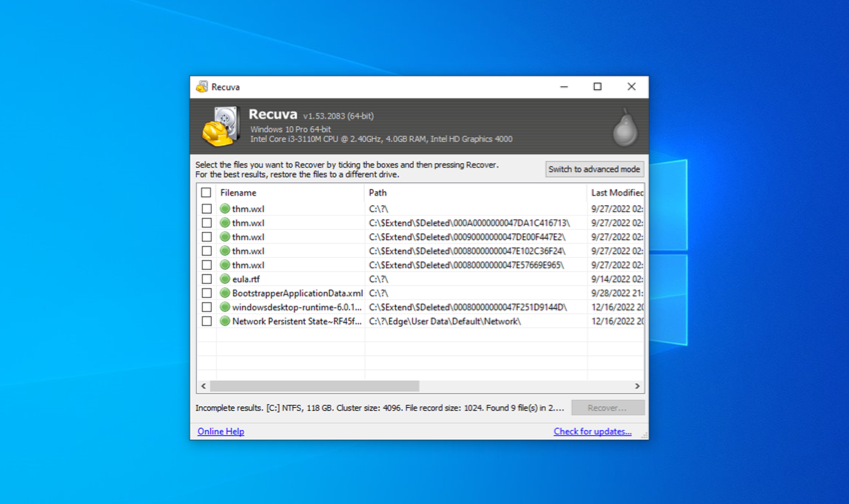The height and width of the screenshot is (504, 849).
Task: Select the eula.rtf filename
Action: 246,279
